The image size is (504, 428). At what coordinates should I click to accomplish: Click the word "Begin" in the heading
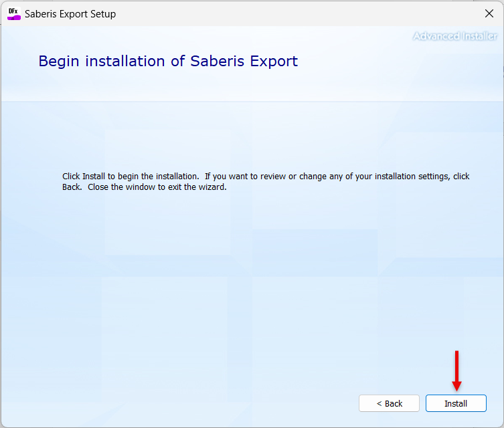[58, 62]
